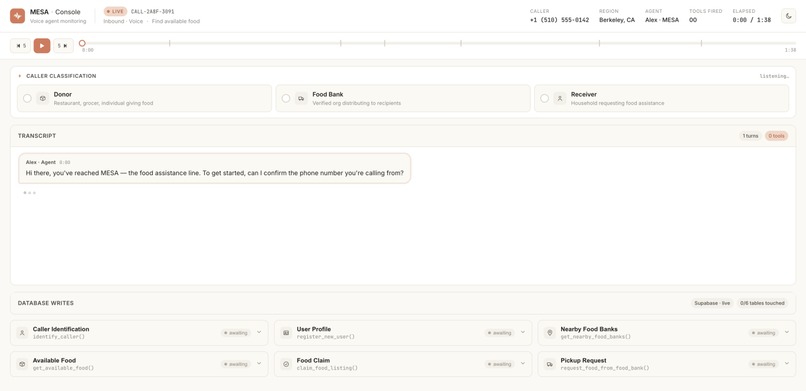Click get_nearby_food_banks() function name
Screen dimensions: 806x391
596,337
